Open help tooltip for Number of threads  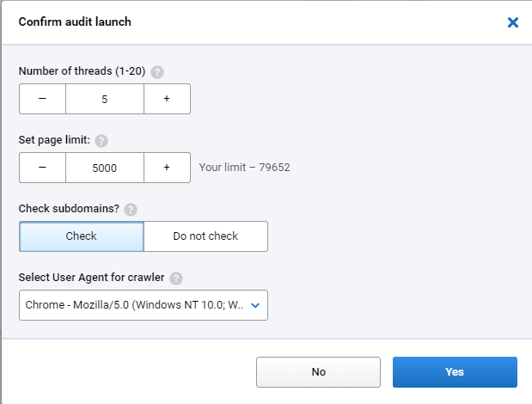(157, 72)
